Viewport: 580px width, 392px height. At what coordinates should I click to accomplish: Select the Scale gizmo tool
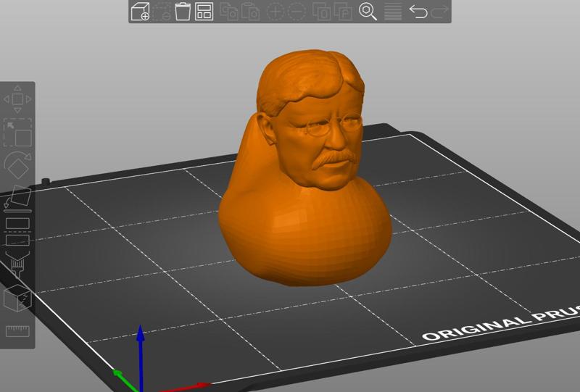(17, 133)
